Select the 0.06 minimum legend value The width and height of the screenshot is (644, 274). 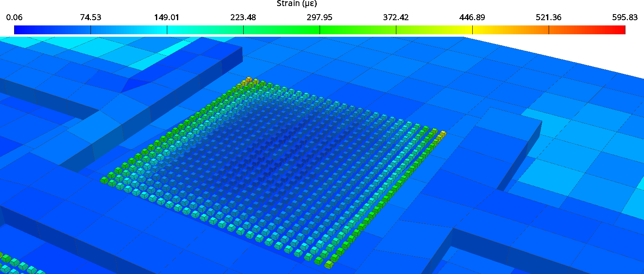tap(15, 17)
